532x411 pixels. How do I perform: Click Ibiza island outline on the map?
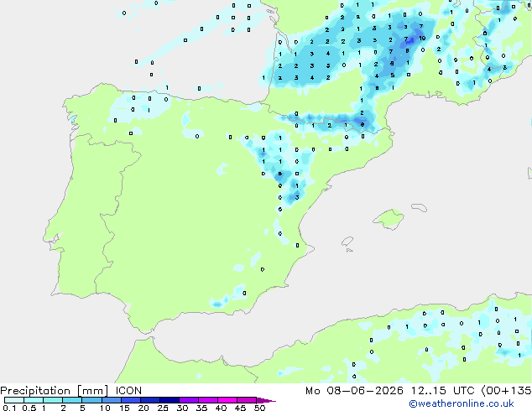pos(347,242)
